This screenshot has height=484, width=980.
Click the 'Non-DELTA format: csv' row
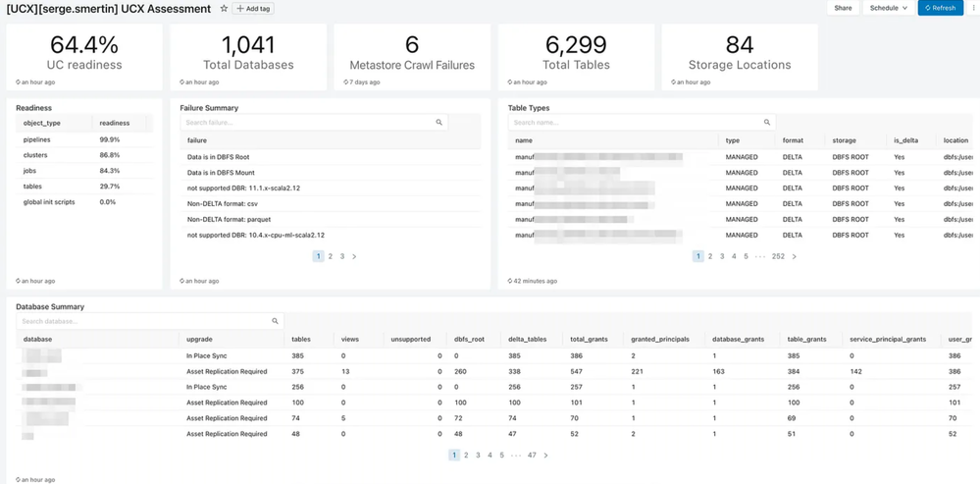[330, 204]
